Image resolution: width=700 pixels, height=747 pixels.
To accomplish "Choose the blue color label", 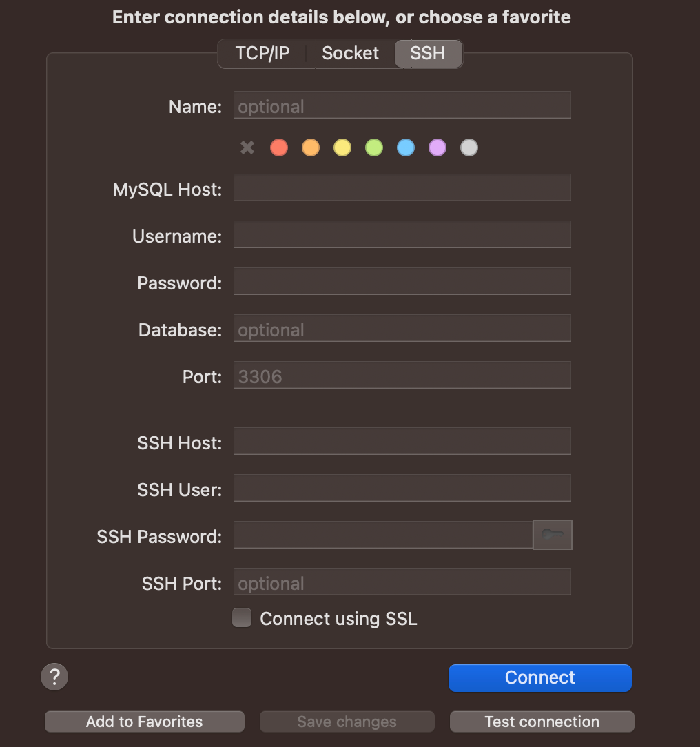I will coord(406,147).
